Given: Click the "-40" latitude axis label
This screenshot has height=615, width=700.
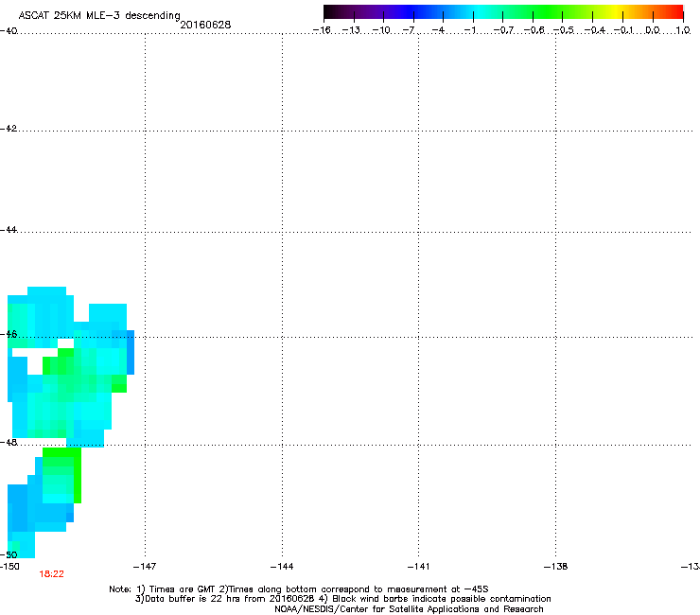Looking at the screenshot, I should (x=9, y=31).
